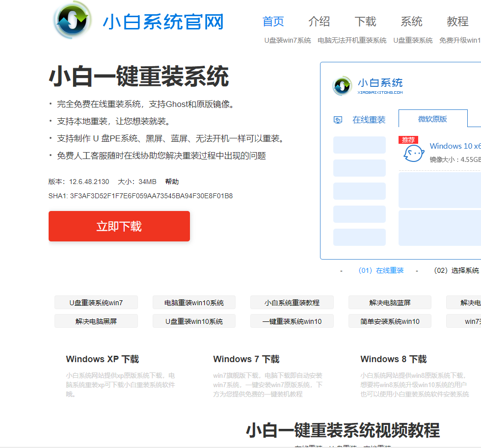
Task: Click the 简单安装系统win10 tag button
Action: pyautogui.click(x=390, y=321)
